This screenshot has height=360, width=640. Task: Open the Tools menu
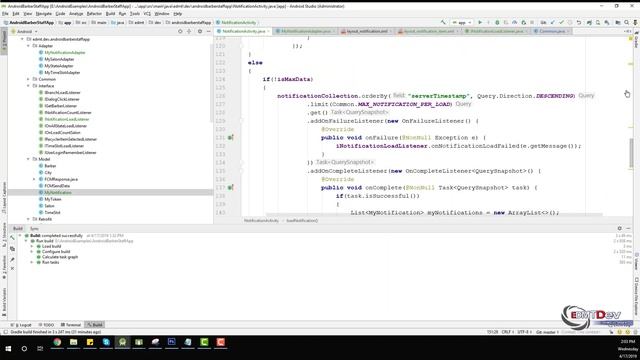point(135,13)
